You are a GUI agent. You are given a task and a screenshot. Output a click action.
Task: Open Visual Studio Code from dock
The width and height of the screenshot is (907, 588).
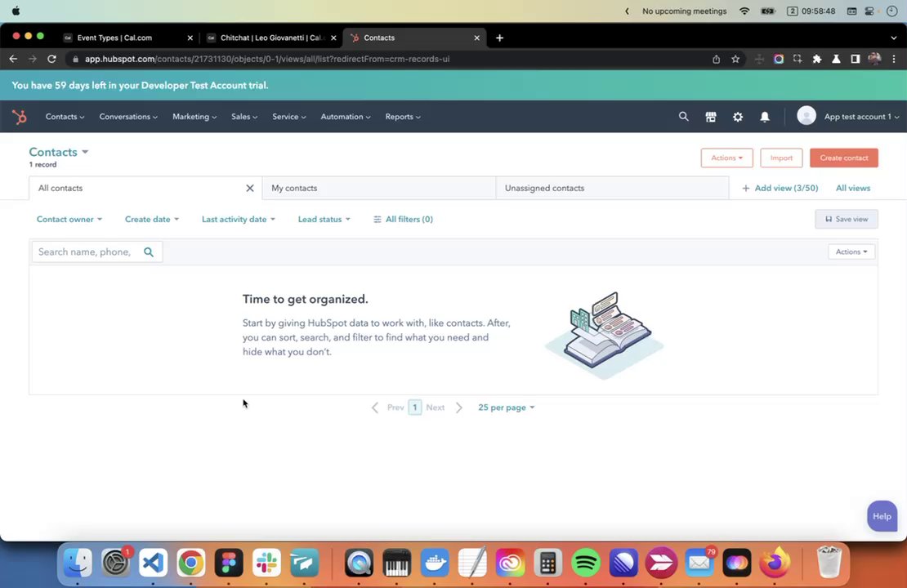(x=154, y=562)
